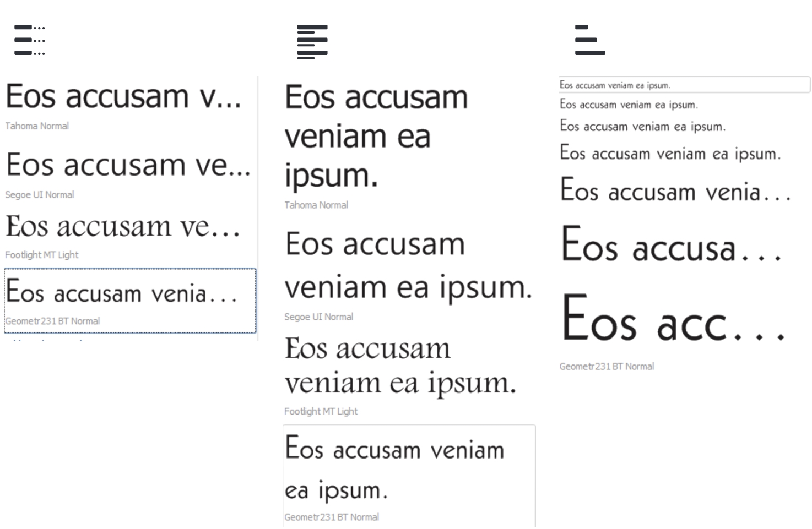The image size is (812, 529).
Task: Click the waterfall sample reading "Eos accusa..."
Action: (670, 246)
